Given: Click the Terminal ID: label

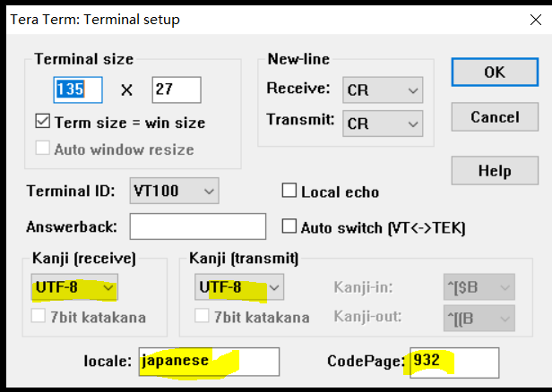Looking at the screenshot, I should (x=71, y=192).
